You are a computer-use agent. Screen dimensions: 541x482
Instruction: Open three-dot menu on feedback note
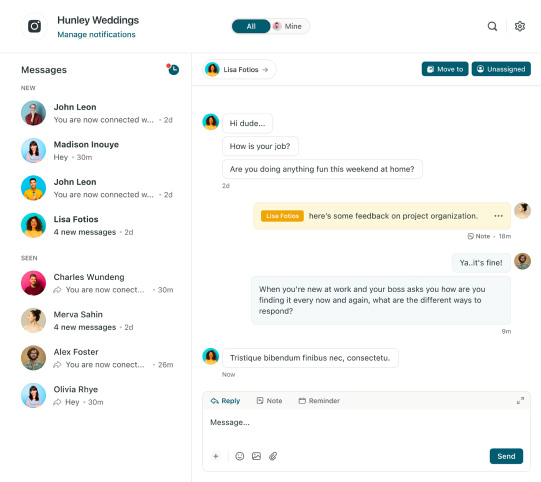tap(498, 216)
